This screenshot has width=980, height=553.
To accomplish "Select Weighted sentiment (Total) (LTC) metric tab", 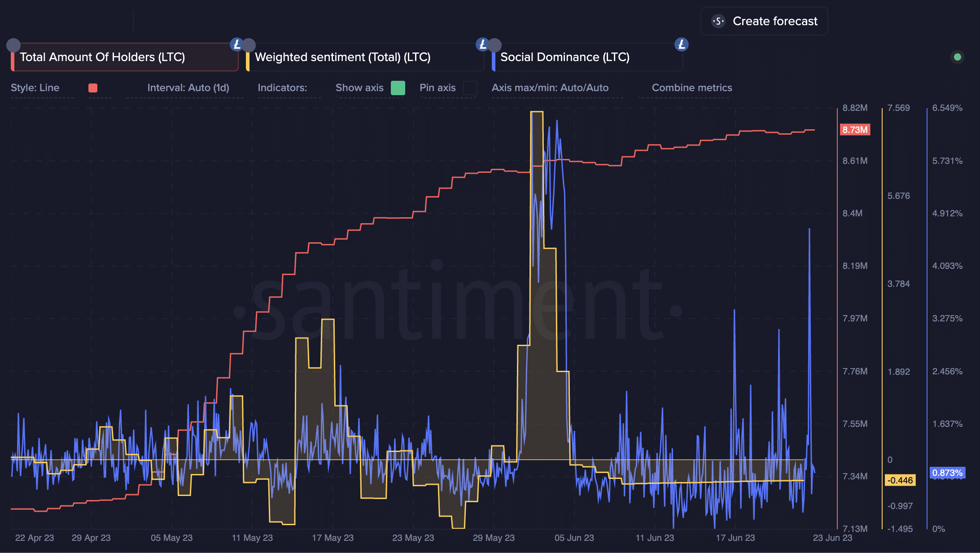I will point(342,57).
